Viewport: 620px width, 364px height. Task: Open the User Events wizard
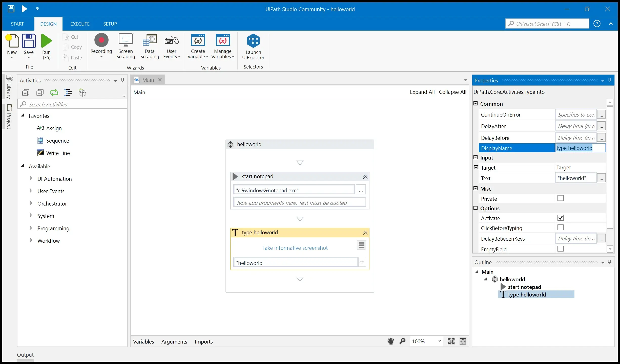coord(172,47)
